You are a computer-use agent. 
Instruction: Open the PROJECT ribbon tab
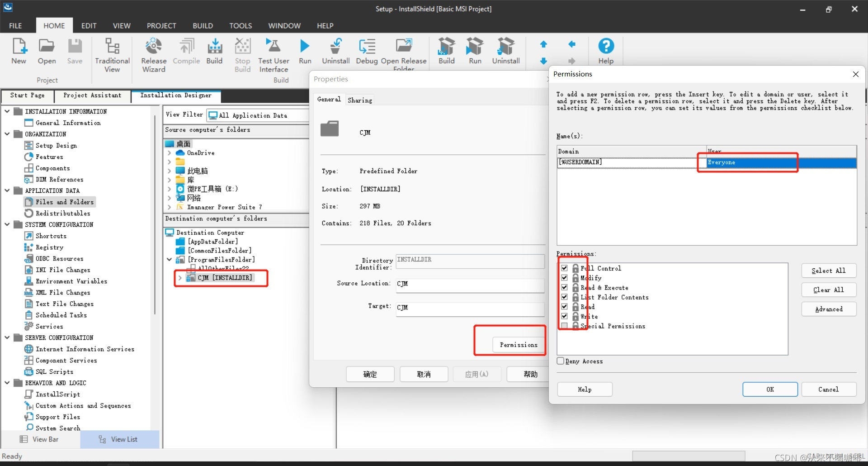161,26
